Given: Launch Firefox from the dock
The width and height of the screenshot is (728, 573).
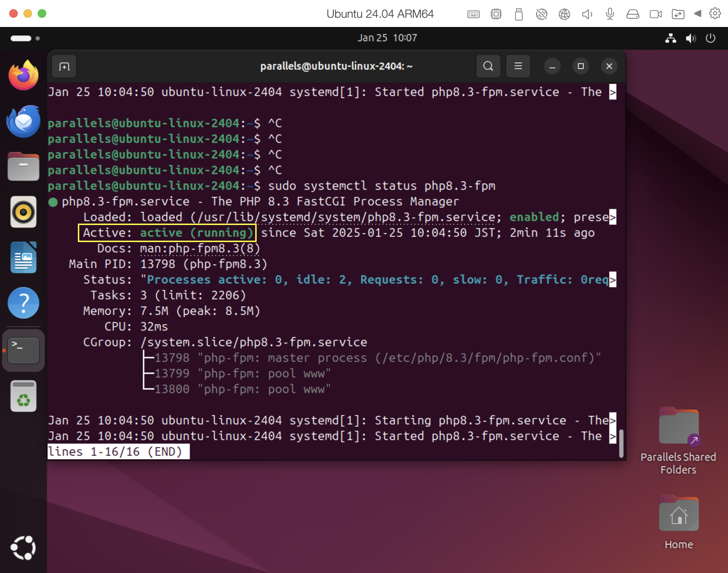Looking at the screenshot, I should tap(23, 75).
